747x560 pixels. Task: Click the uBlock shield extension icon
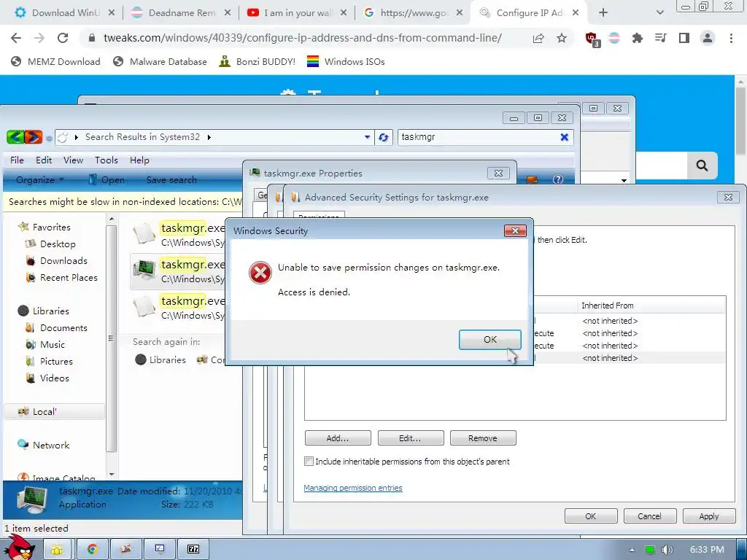coord(592,39)
